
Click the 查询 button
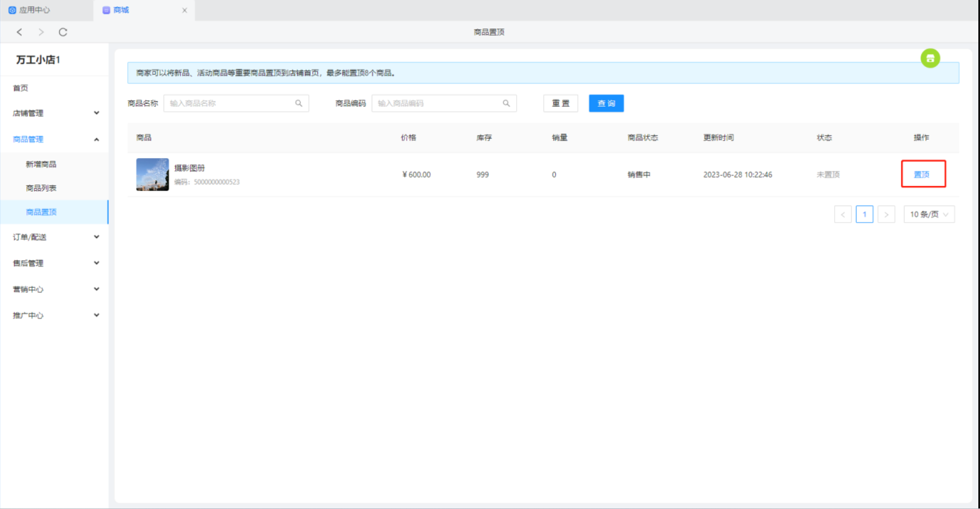(x=606, y=103)
